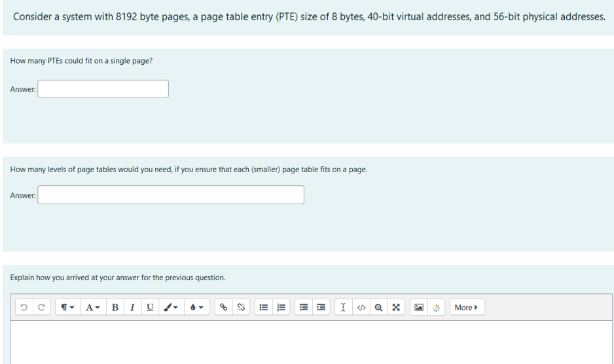This screenshot has width=614, height=364.
Task: Click the text cursor accessibility icon
Action: point(344,307)
